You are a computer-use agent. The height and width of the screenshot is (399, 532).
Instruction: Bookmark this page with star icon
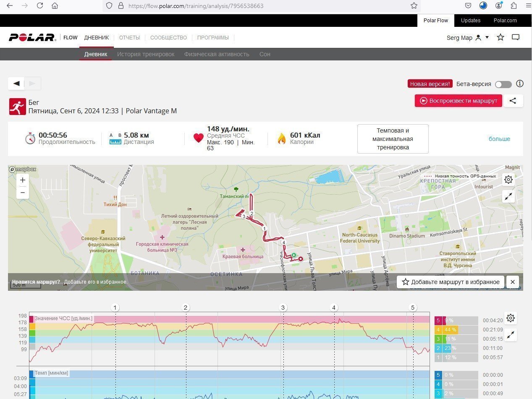tap(414, 6)
